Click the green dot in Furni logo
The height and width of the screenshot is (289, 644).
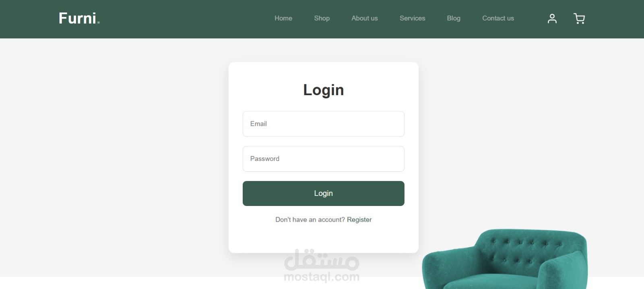click(99, 23)
